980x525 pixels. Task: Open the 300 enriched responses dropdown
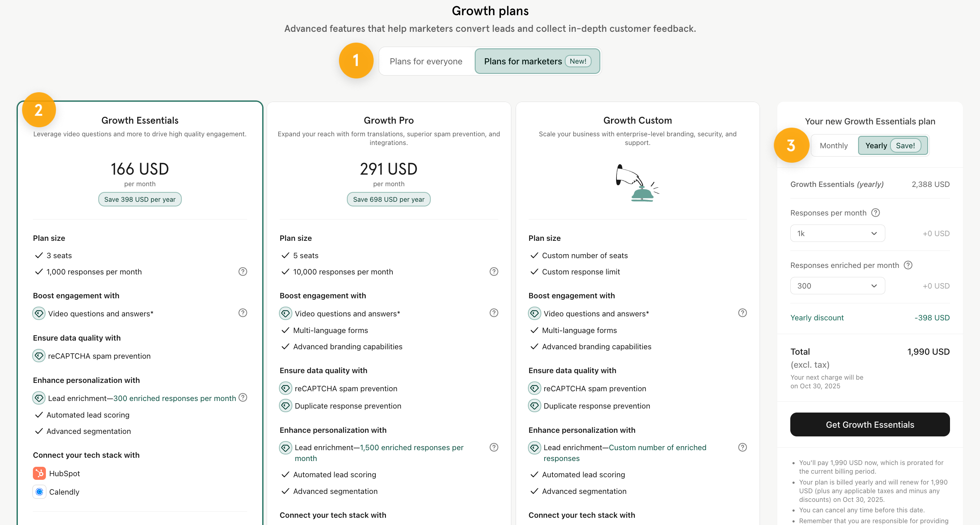coord(837,286)
